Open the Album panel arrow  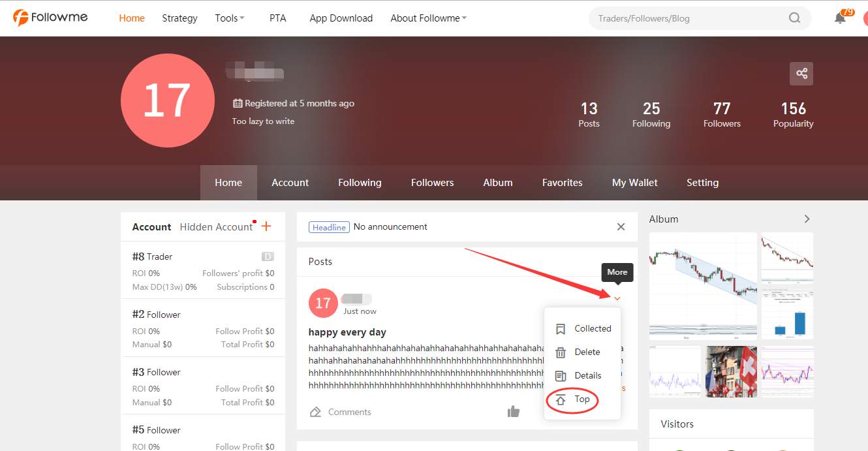tap(807, 219)
